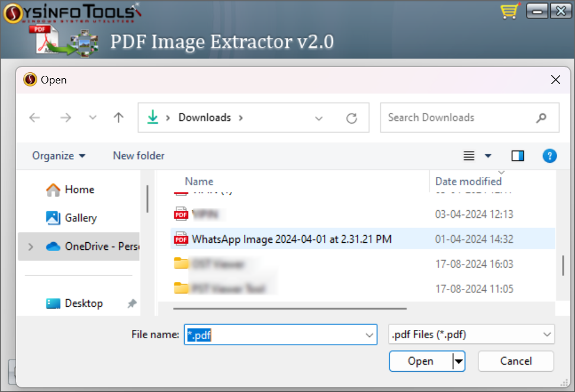The height and width of the screenshot is (392, 575).
Task: Open the address bar history dropdown
Action: [x=319, y=118]
